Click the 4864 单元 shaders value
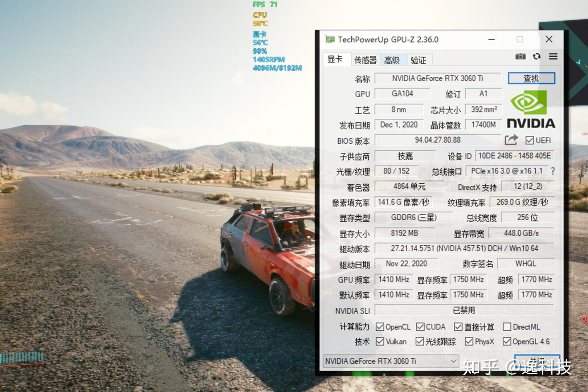The width and height of the screenshot is (588, 392). 409,187
